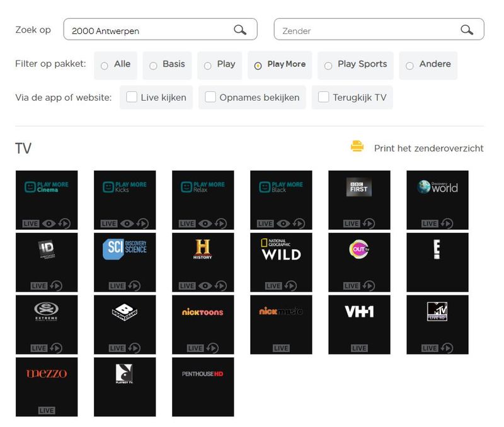Click the magnifier icon in the Zender field

pos(466,30)
